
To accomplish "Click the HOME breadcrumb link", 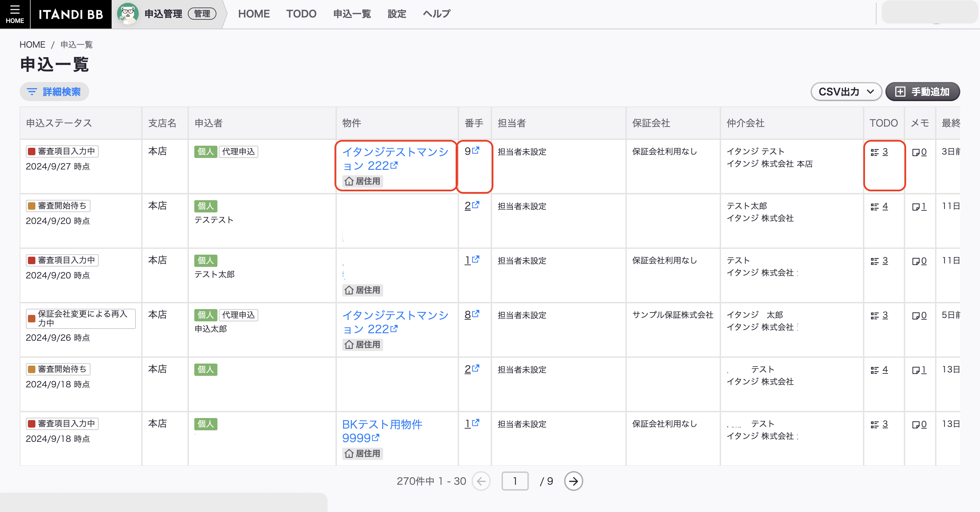I will point(32,45).
